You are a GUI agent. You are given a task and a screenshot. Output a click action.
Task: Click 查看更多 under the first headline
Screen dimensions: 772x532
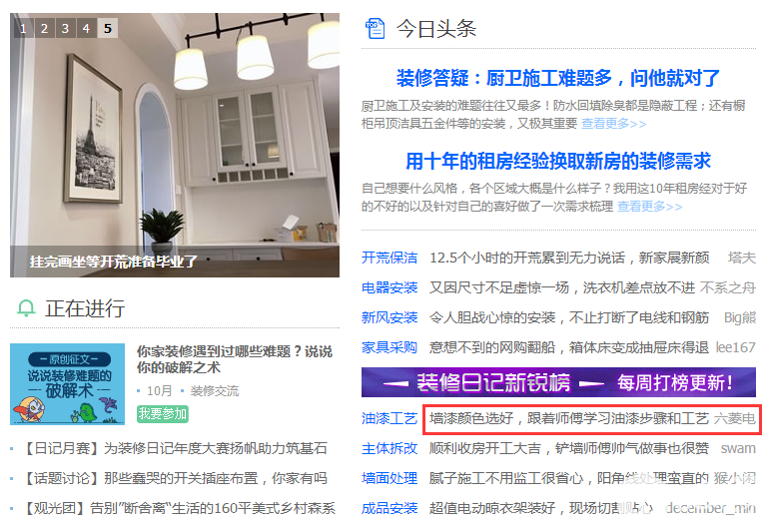click(x=613, y=124)
